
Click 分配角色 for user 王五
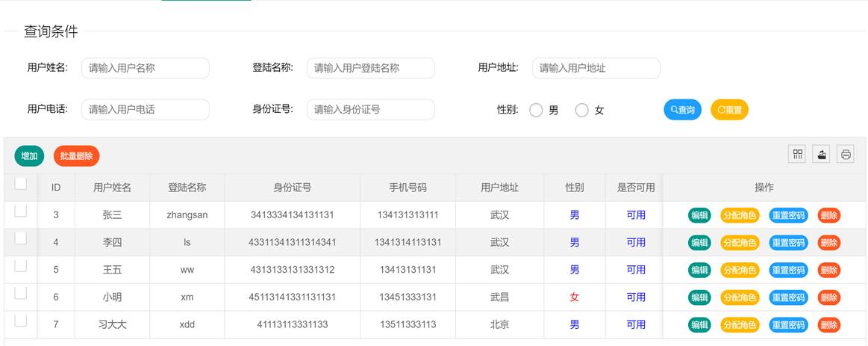pyautogui.click(x=740, y=270)
